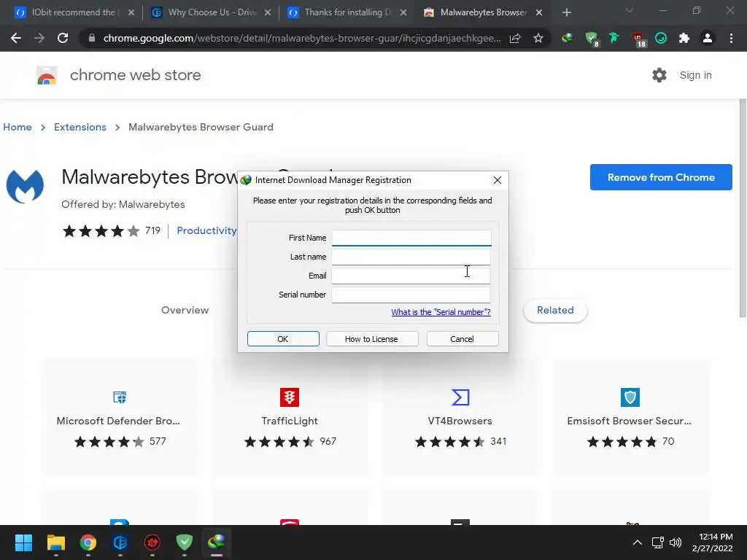Click the browser back arrow
The image size is (747, 560).
click(x=16, y=38)
